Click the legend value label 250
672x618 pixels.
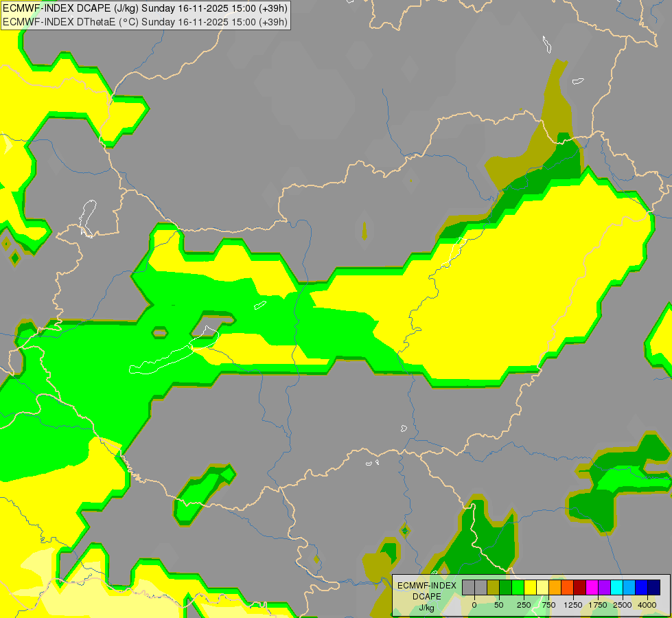point(524,605)
